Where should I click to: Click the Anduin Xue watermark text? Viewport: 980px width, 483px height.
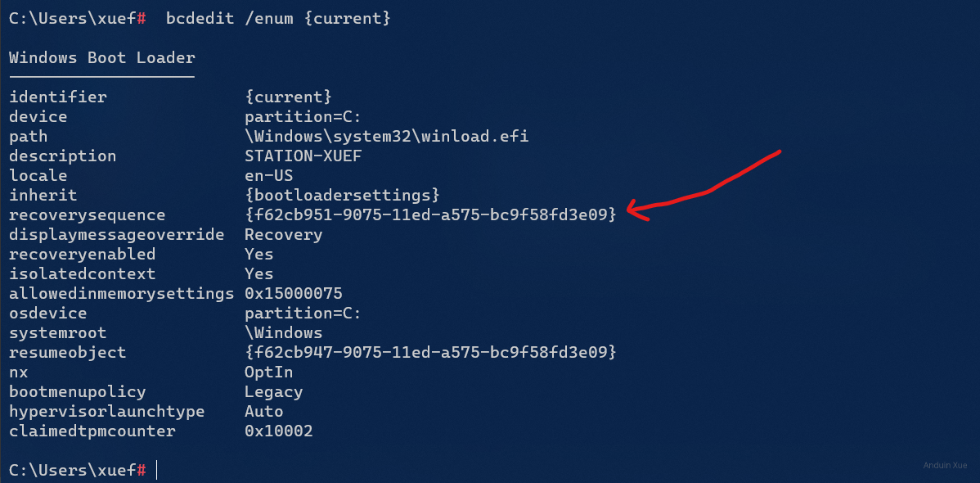point(945,465)
